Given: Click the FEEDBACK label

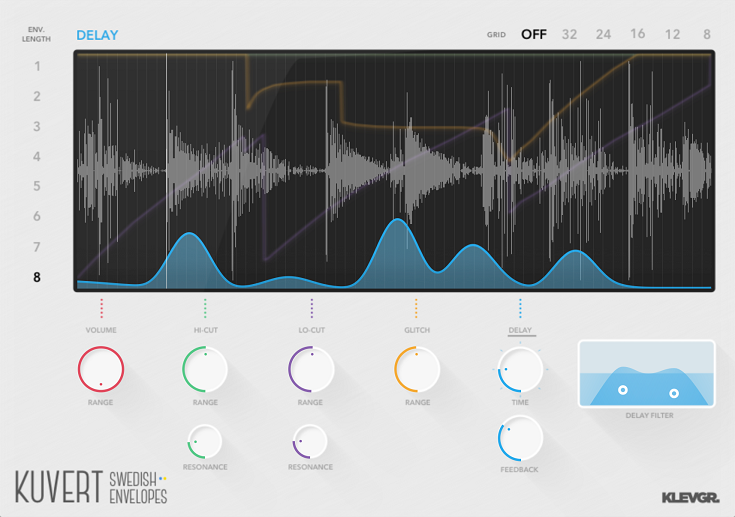Looking at the screenshot, I should point(519,469).
